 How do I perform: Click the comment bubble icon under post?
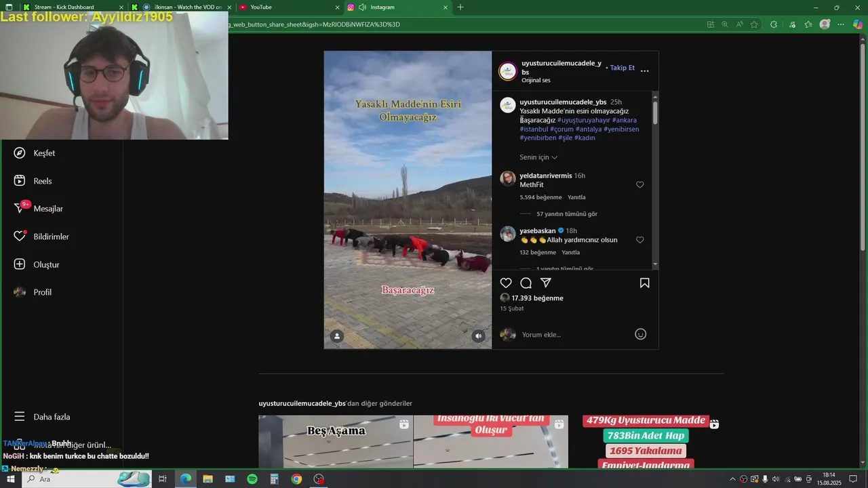526,283
